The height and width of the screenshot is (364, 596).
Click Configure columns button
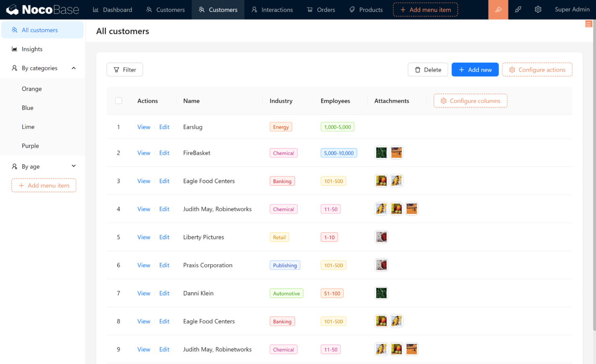click(x=470, y=101)
